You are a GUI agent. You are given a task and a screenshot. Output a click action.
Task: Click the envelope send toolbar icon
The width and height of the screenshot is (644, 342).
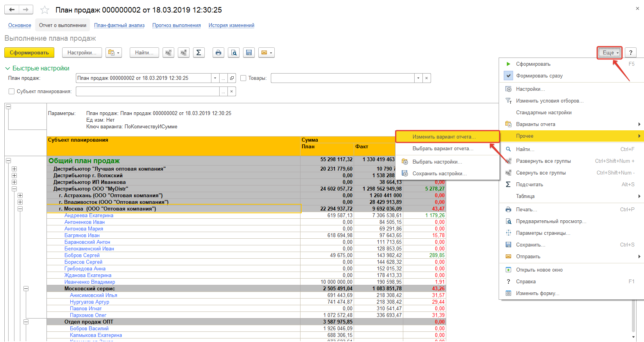[267, 52]
